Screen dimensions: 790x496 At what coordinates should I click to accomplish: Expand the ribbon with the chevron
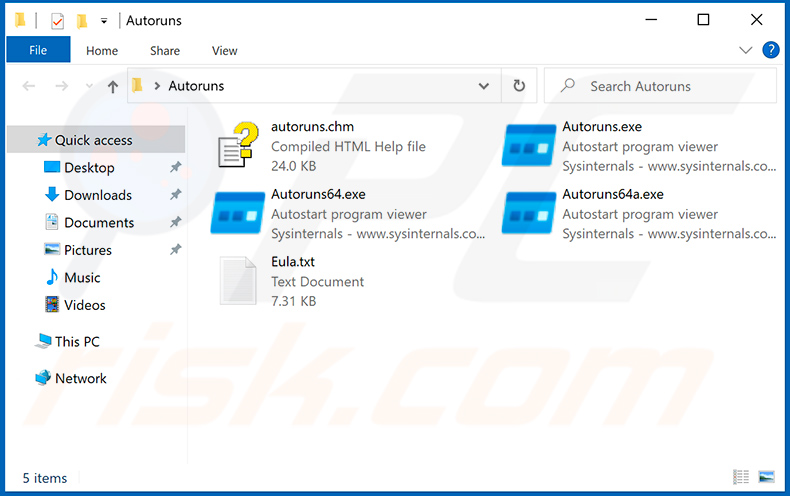coord(746,50)
